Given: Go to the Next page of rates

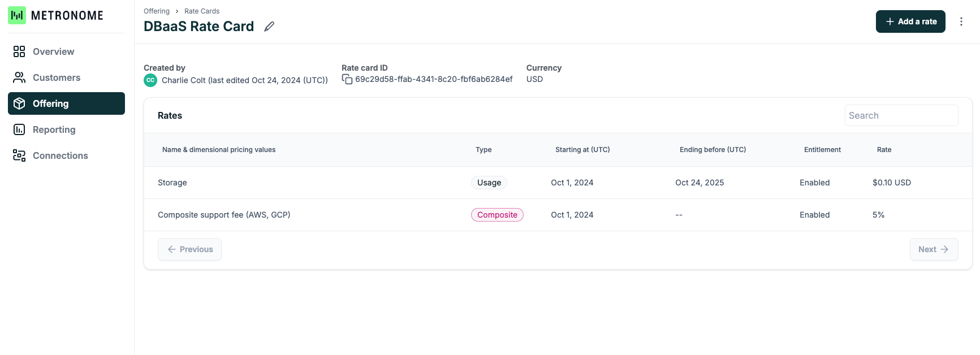Looking at the screenshot, I should click(x=933, y=249).
